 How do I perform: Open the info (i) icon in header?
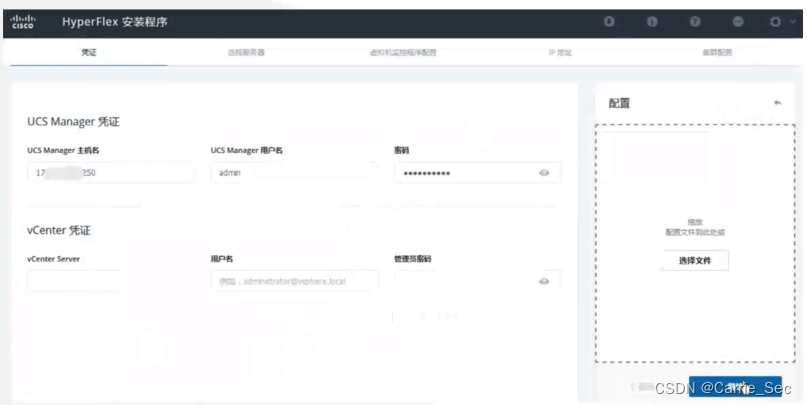click(652, 22)
